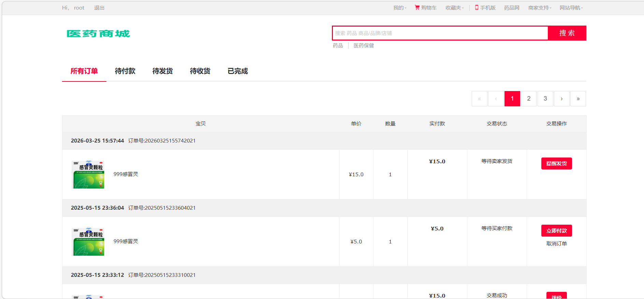This screenshot has width=644, height=299.
Task: Open the 商家支持 dropdown
Action: coord(540,8)
